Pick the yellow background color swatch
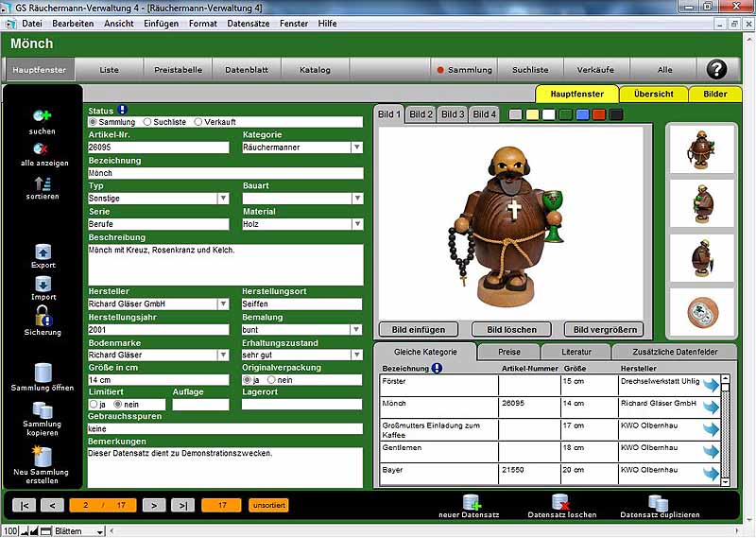756x538 pixels. [x=532, y=114]
